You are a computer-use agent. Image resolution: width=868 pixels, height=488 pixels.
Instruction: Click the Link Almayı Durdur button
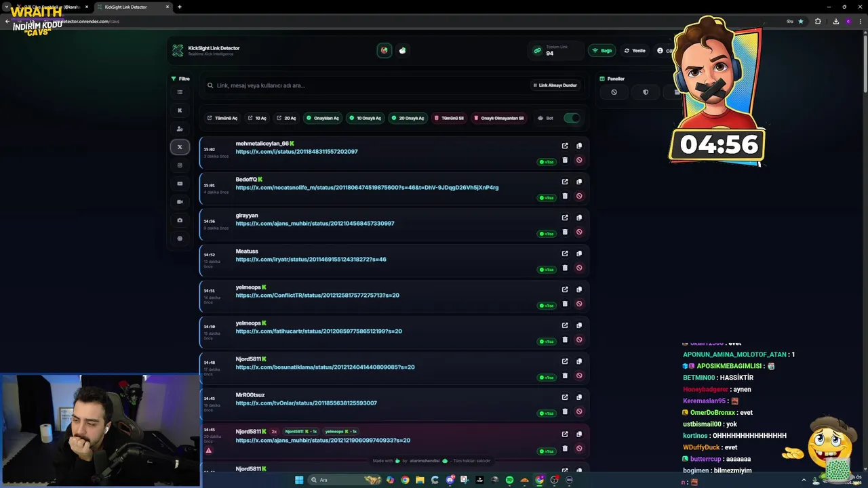point(555,85)
